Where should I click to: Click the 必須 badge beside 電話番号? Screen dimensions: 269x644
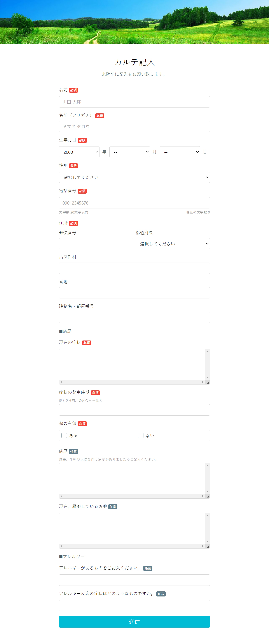[x=82, y=191]
